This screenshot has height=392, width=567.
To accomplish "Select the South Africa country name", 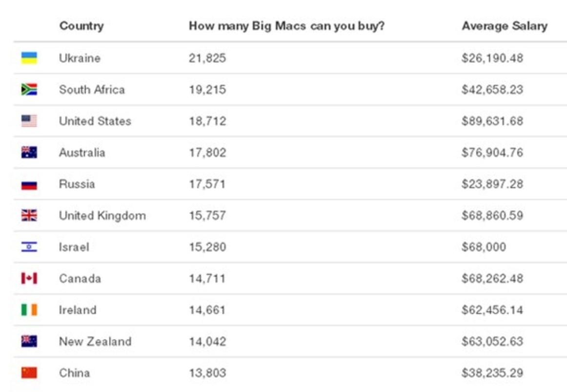I will click(92, 90).
